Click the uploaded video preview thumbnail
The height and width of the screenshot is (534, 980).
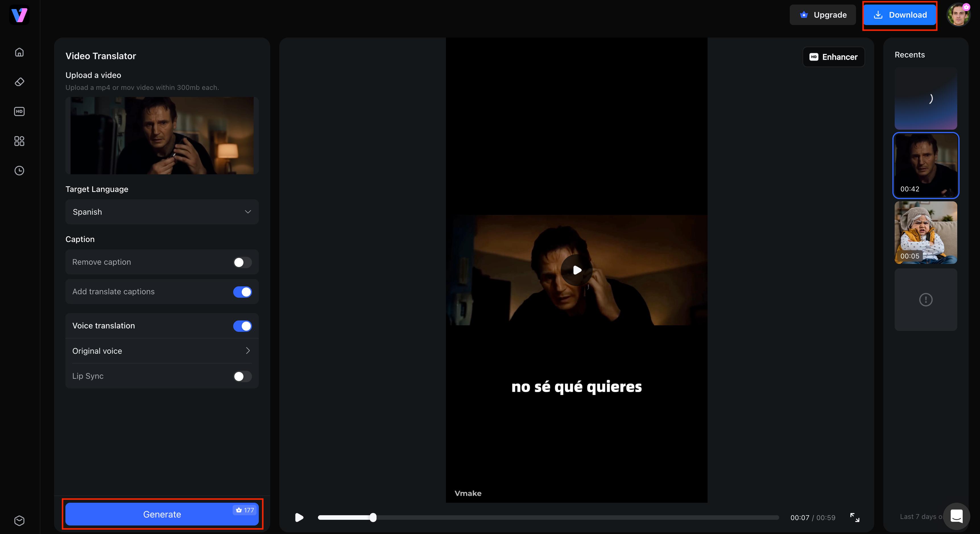click(162, 135)
